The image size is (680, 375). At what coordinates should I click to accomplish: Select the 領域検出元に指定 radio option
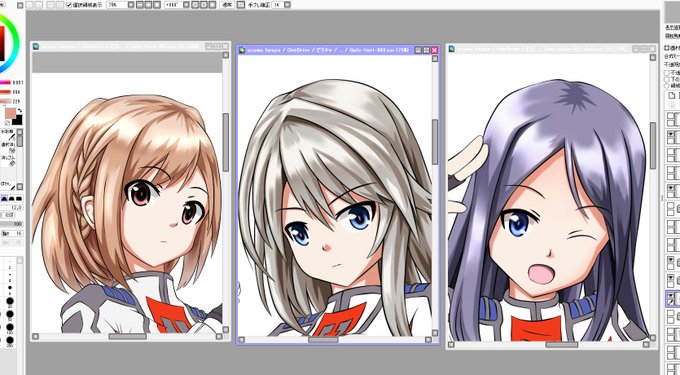coord(667,86)
